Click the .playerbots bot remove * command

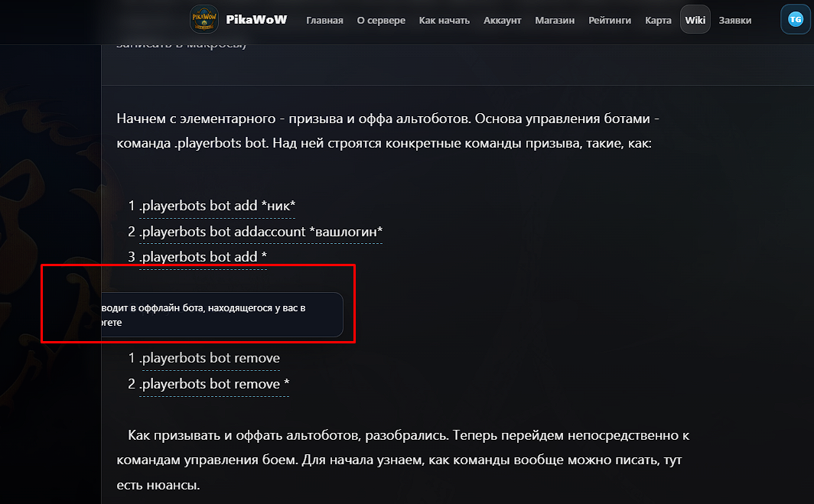pos(214,384)
